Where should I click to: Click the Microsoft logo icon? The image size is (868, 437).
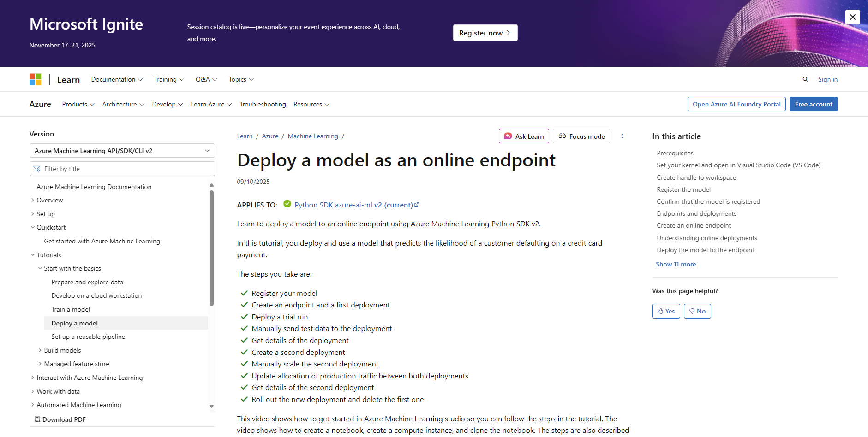36,79
